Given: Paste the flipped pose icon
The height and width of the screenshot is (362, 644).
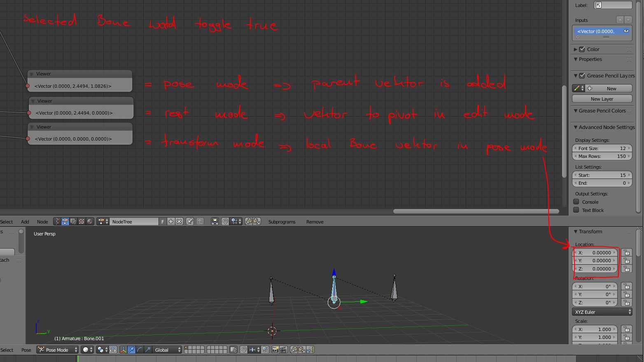Looking at the screenshot, I should [x=310, y=350].
